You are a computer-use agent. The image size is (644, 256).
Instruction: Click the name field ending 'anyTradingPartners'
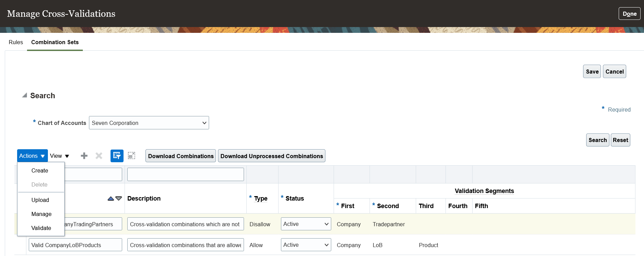pyautogui.click(x=93, y=224)
